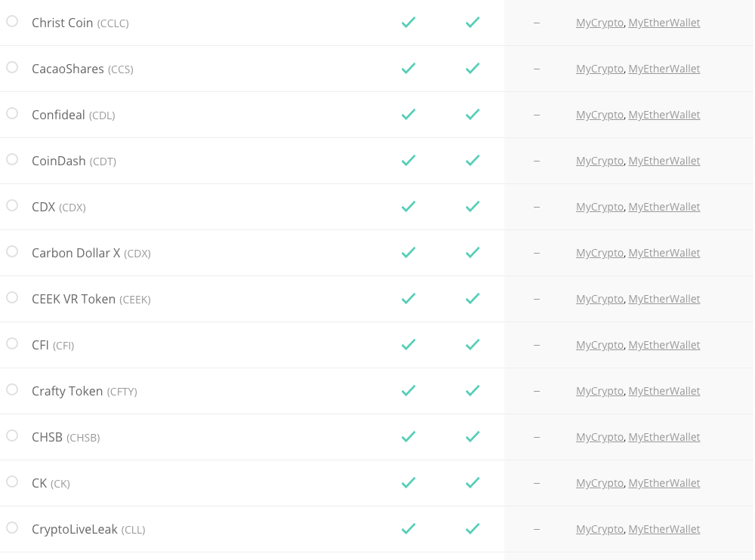
Task: Select the CEEK VR Token radio button
Action: 12,297
